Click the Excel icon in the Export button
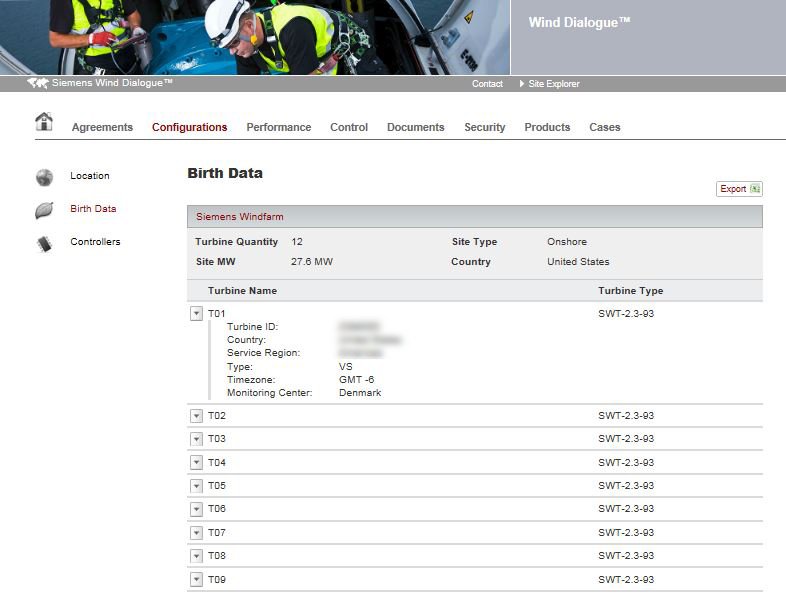The width and height of the screenshot is (786, 596). pyautogui.click(x=755, y=189)
